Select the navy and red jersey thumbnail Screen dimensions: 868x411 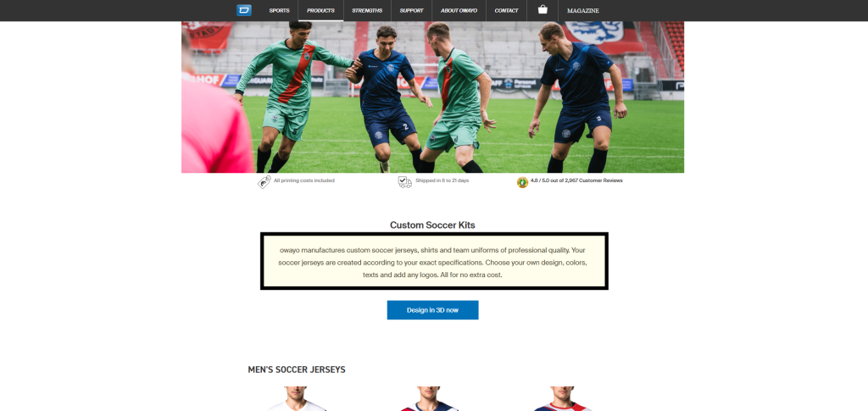430,398
